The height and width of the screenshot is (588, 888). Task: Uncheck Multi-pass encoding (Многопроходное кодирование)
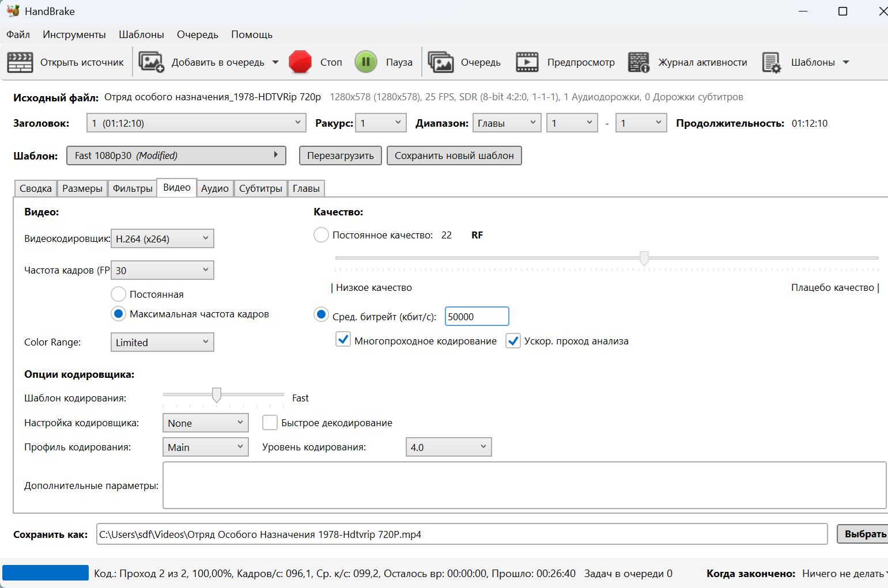pos(343,340)
